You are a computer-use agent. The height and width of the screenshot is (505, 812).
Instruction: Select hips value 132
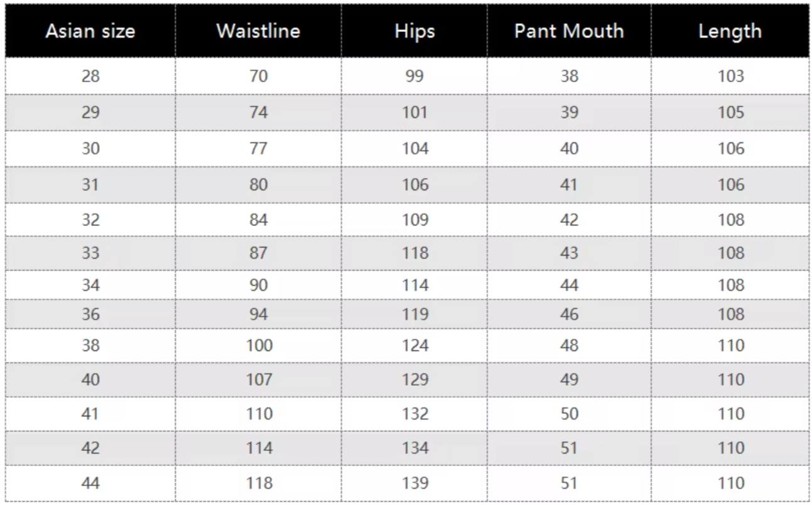pyautogui.click(x=415, y=414)
